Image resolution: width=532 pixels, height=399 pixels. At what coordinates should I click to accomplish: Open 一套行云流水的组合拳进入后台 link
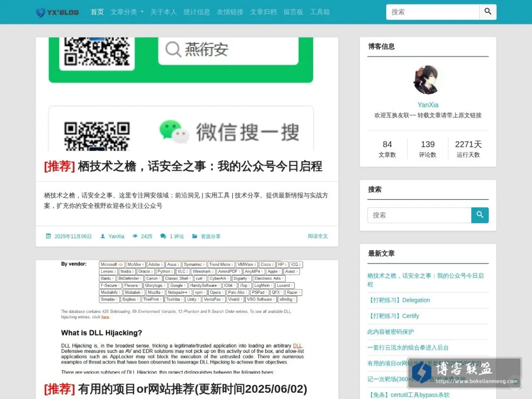(408, 348)
